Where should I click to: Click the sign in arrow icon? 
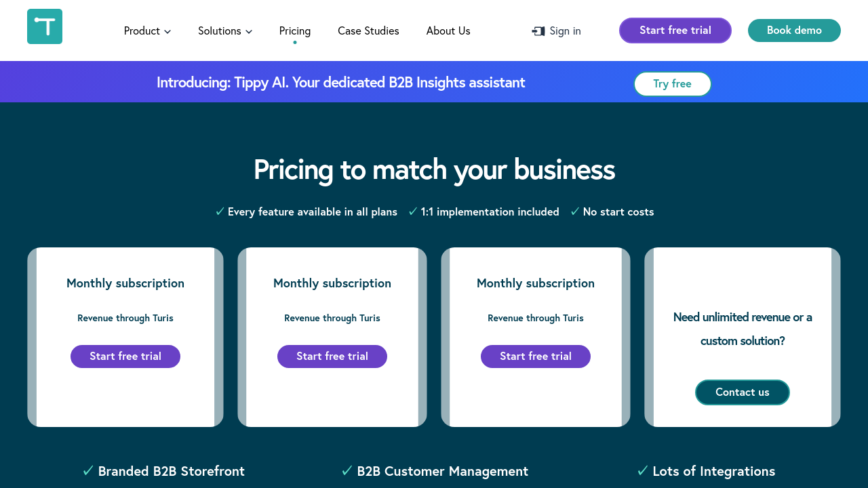click(538, 31)
